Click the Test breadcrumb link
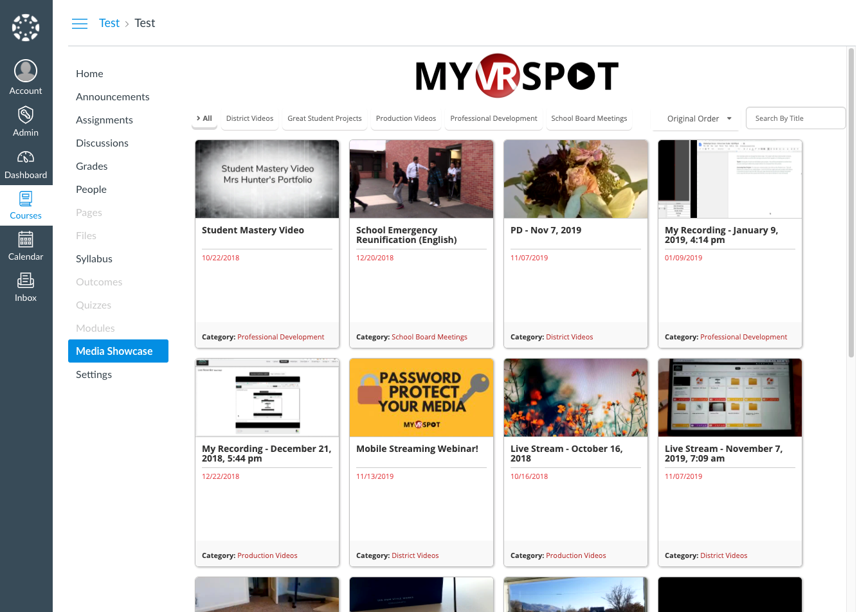This screenshot has width=868, height=612. point(109,23)
